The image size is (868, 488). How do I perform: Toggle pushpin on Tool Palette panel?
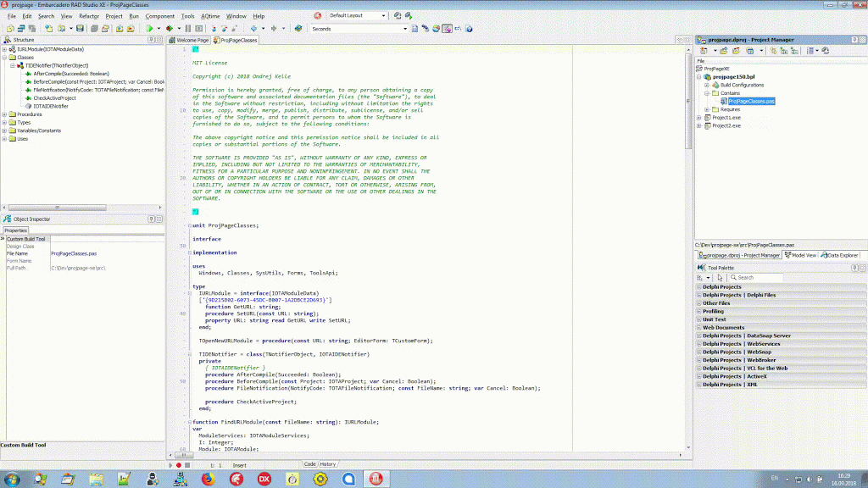coord(854,268)
